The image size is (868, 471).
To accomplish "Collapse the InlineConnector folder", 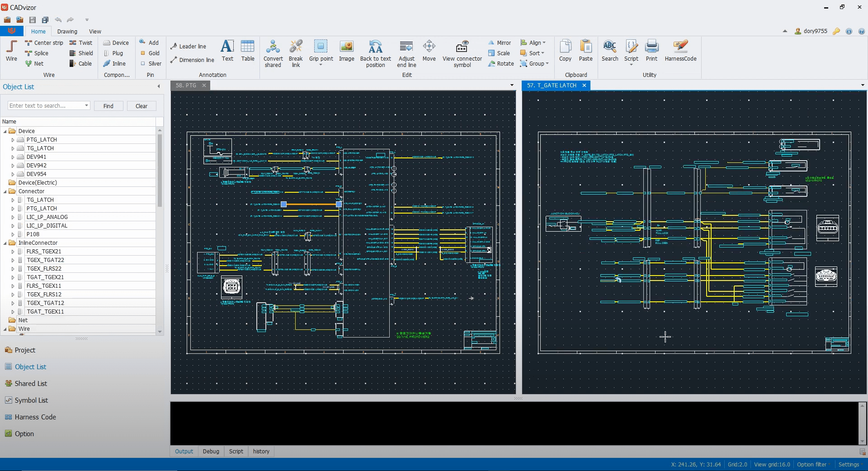I will pyautogui.click(x=5, y=243).
